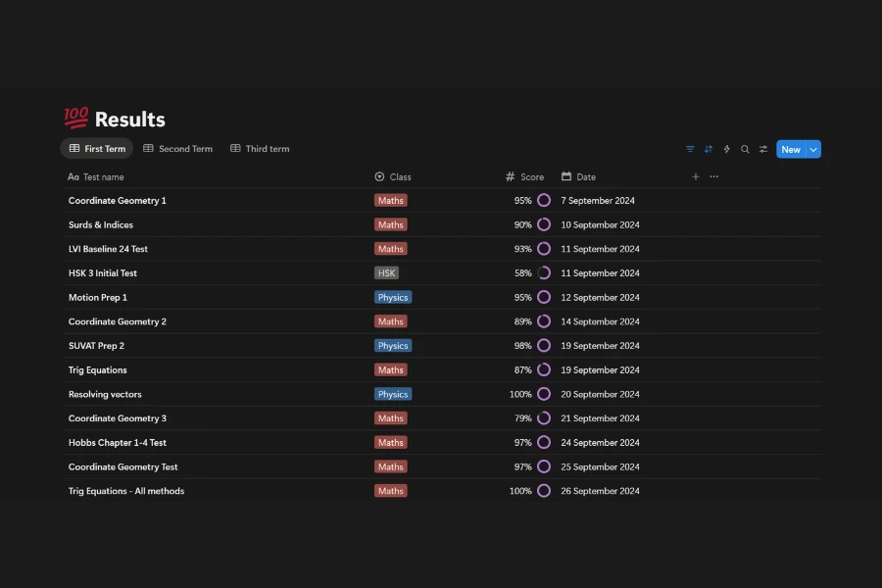
Task: Open view settings sliders icon
Action: point(763,149)
